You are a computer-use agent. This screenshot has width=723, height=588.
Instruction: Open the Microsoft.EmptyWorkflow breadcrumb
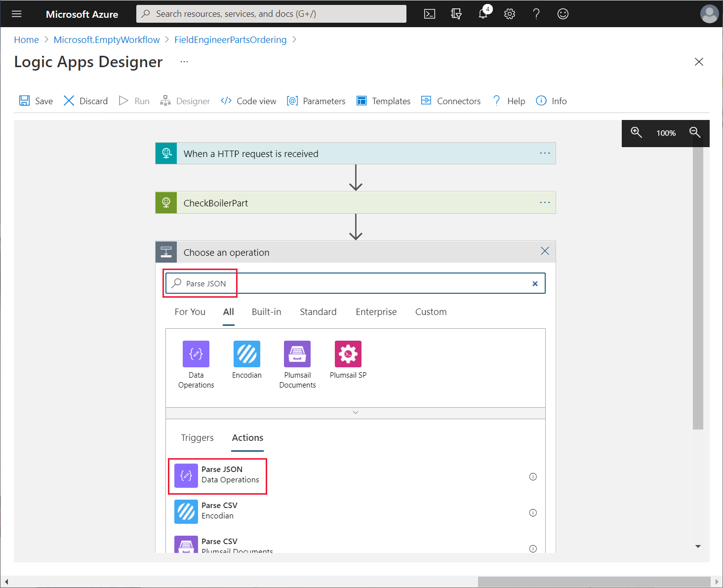tap(107, 39)
